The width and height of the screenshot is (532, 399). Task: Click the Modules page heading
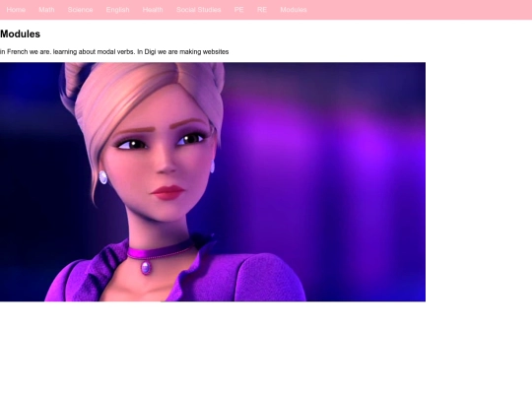[21, 33]
